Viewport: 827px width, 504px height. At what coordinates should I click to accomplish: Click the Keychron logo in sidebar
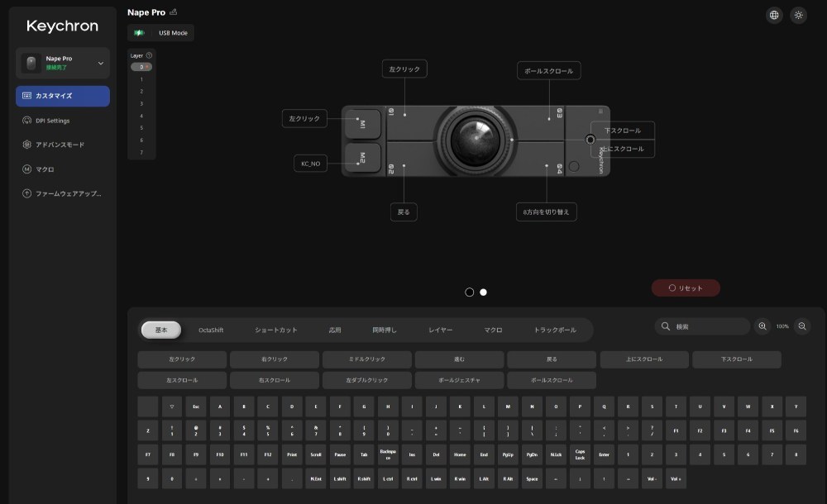tap(62, 26)
